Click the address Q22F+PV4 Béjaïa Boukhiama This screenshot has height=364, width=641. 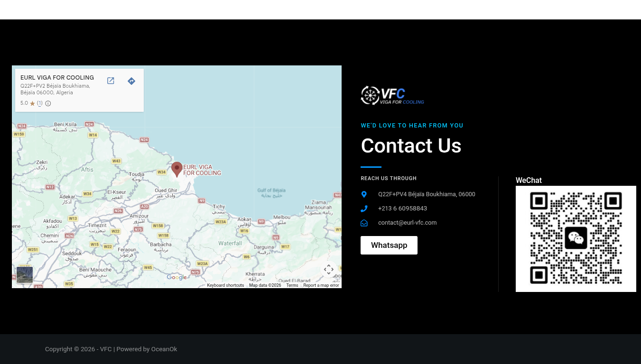click(427, 194)
